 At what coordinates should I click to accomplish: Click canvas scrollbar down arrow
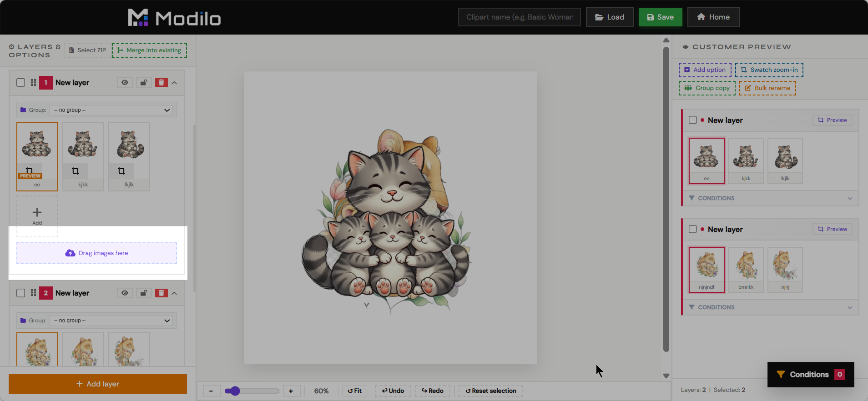[x=666, y=376]
